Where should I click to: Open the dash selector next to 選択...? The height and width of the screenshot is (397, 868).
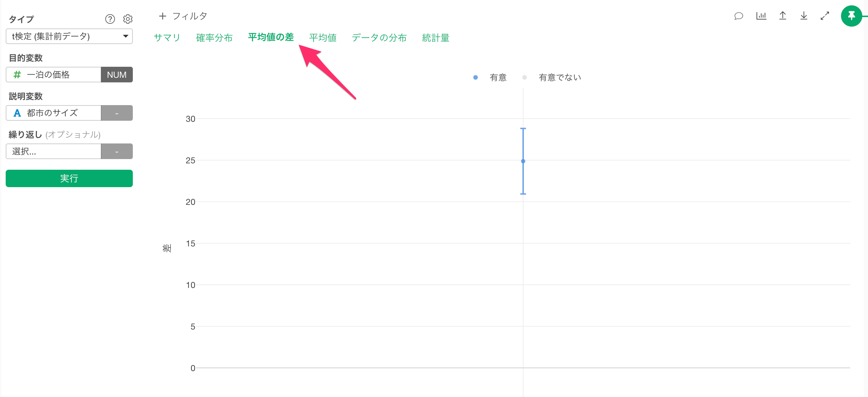(x=117, y=151)
